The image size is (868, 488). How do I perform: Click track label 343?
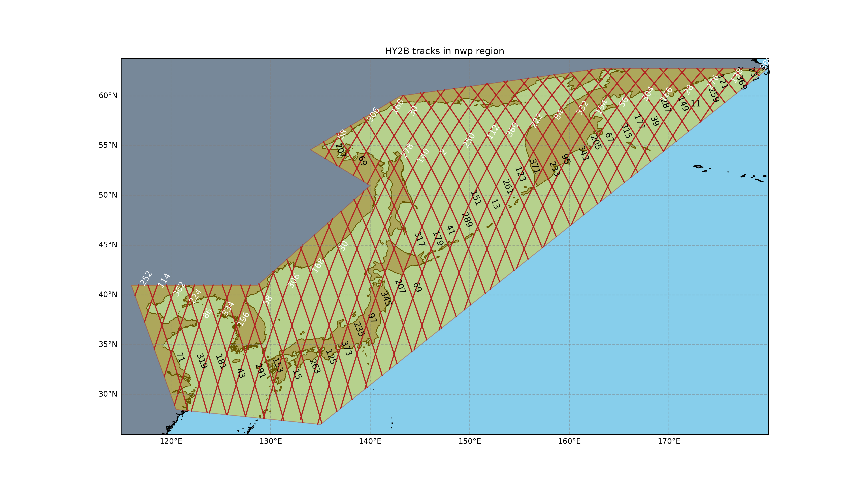coord(583,153)
